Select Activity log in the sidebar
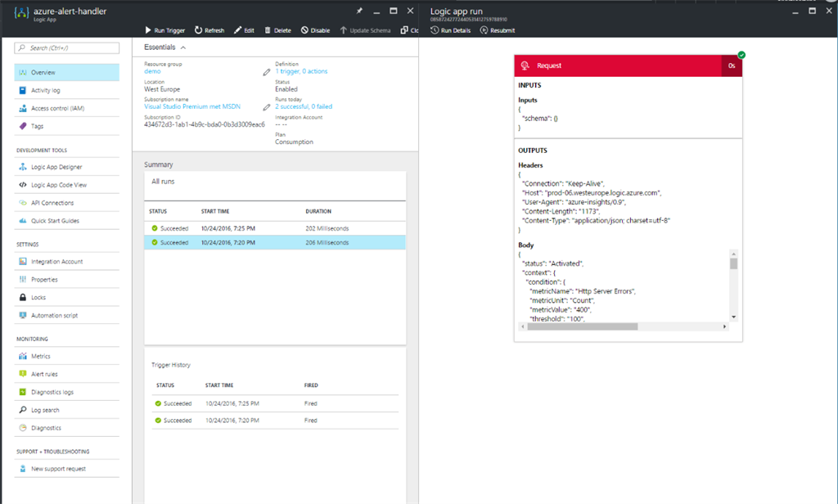The image size is (838, 504). [x=46, y=90]
